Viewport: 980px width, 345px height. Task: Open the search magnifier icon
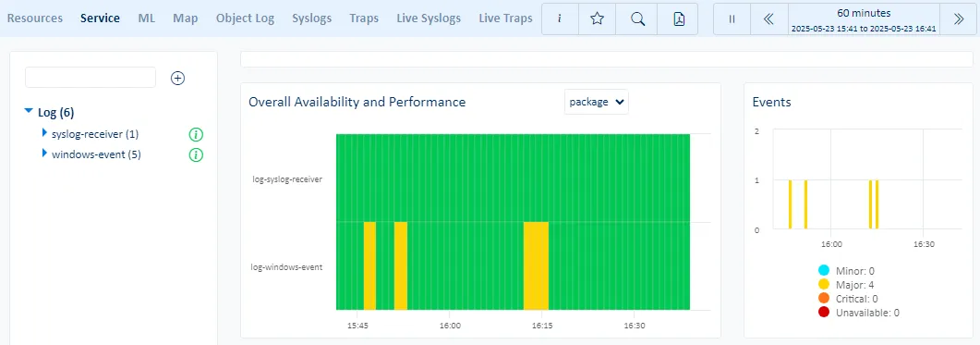pos(637,18)
